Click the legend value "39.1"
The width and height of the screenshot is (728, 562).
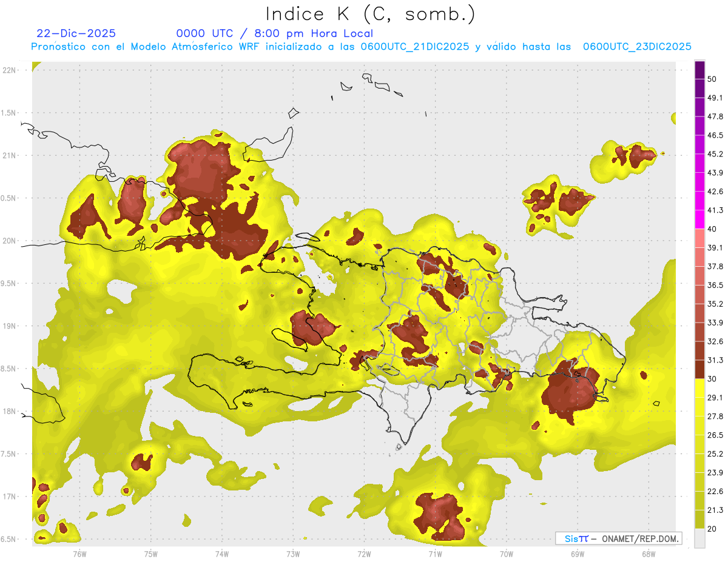pos(715,247)
